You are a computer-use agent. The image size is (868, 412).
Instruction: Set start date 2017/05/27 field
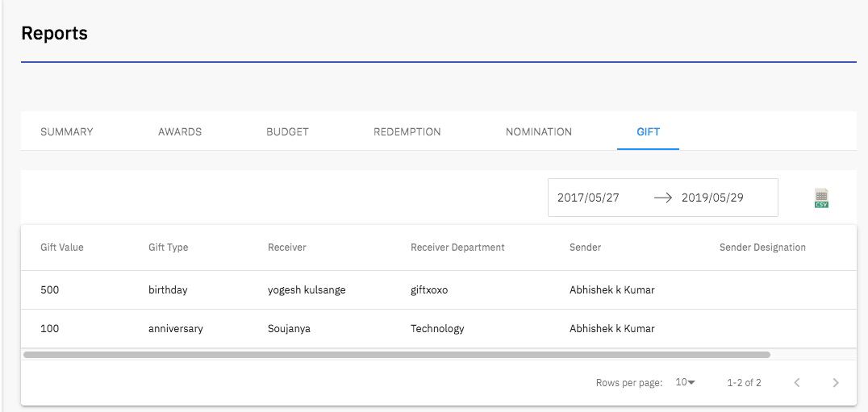[588, 198]
